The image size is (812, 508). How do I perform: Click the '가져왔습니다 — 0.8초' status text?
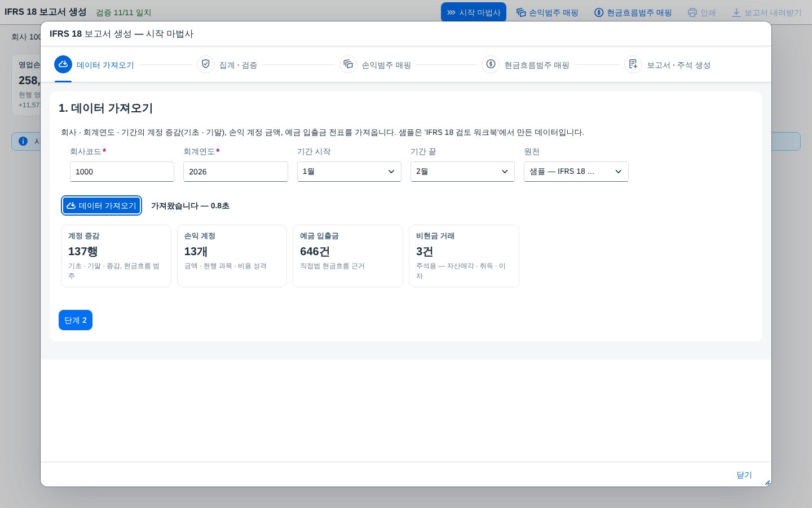tap(190, 206)
